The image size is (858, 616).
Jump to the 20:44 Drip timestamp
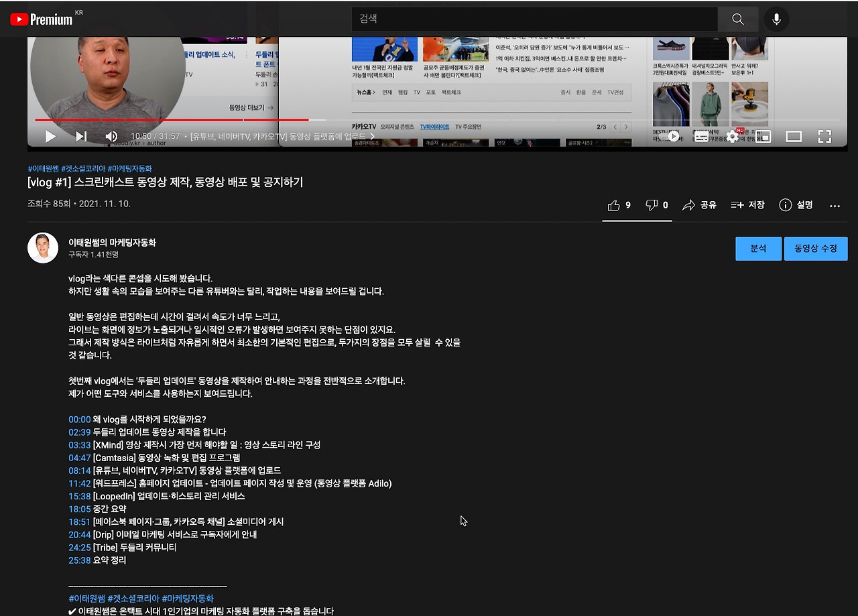click(x=79, y=535)
